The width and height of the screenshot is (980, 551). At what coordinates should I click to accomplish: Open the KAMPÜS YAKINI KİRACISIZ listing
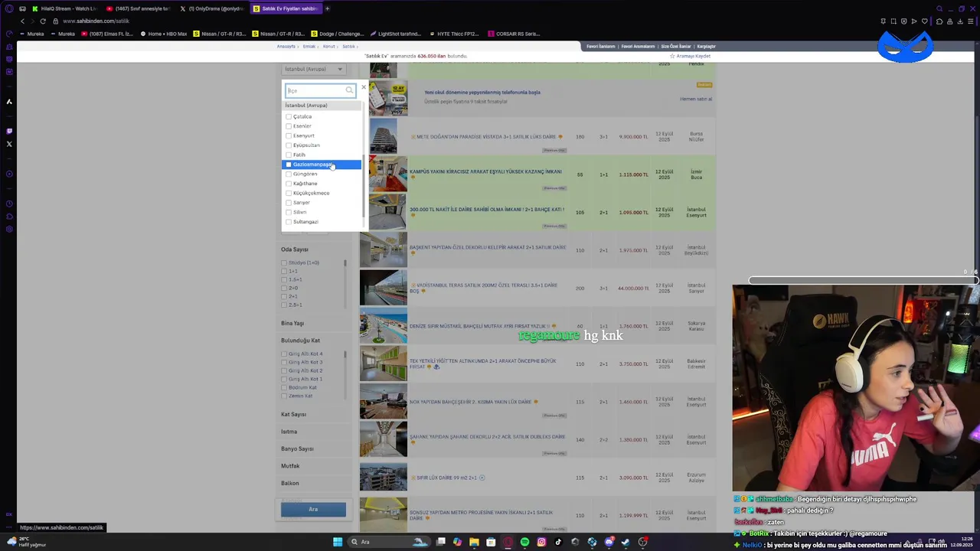(485, 171)
